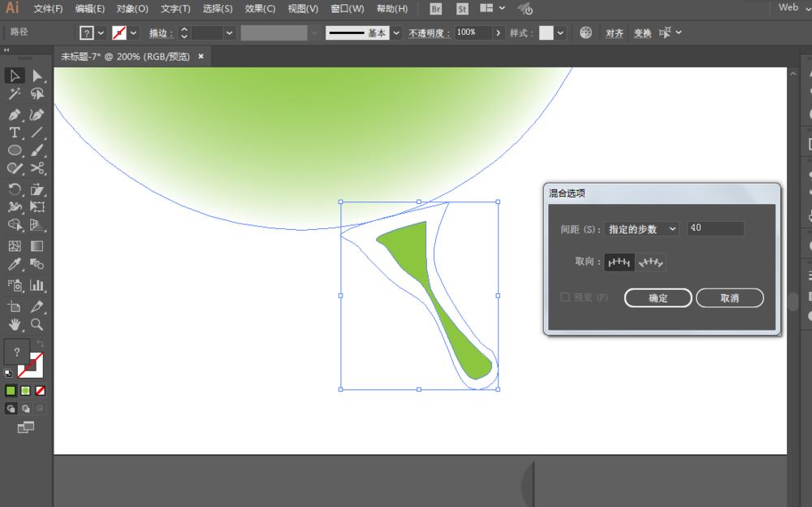The height and width of the screenshot is (507, 812).
Task: Click the green fill color swatch
Action: [9, 391]
